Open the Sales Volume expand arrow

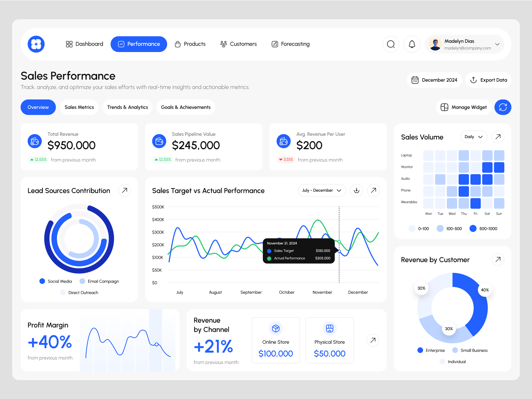coord(498,136)
